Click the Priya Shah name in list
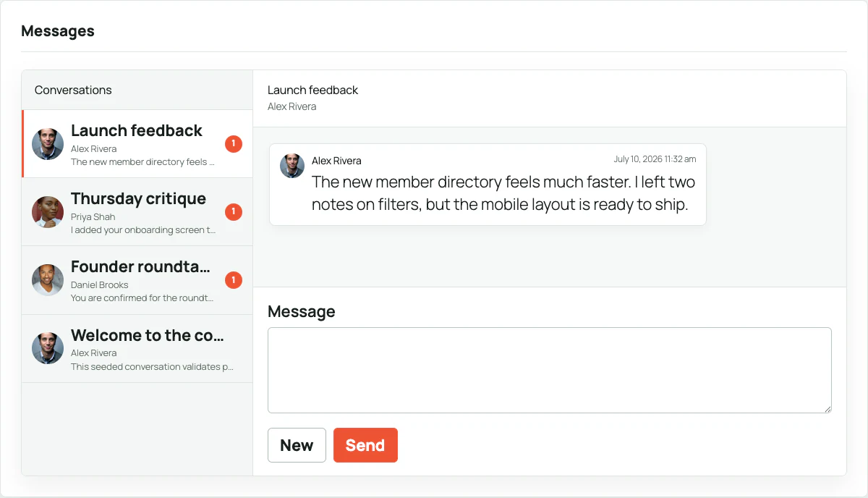This screenshot has height=498, width=868. (93, 216)
